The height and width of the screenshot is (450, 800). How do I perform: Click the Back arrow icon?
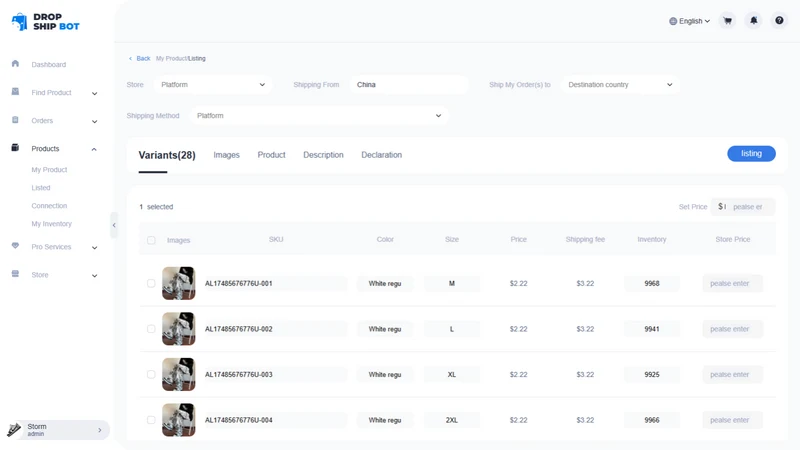point(130,59)
